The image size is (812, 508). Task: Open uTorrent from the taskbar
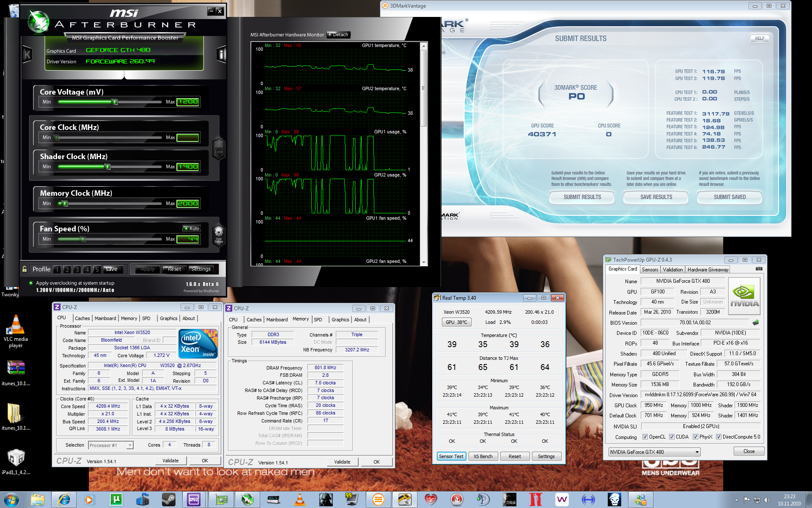(116, 500)
